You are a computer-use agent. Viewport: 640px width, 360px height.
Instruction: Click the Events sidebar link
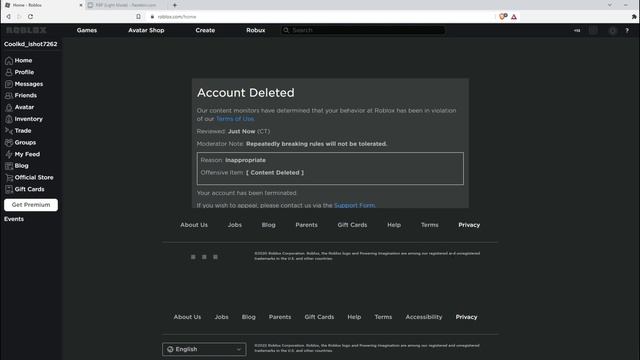(x=14, y=219)
